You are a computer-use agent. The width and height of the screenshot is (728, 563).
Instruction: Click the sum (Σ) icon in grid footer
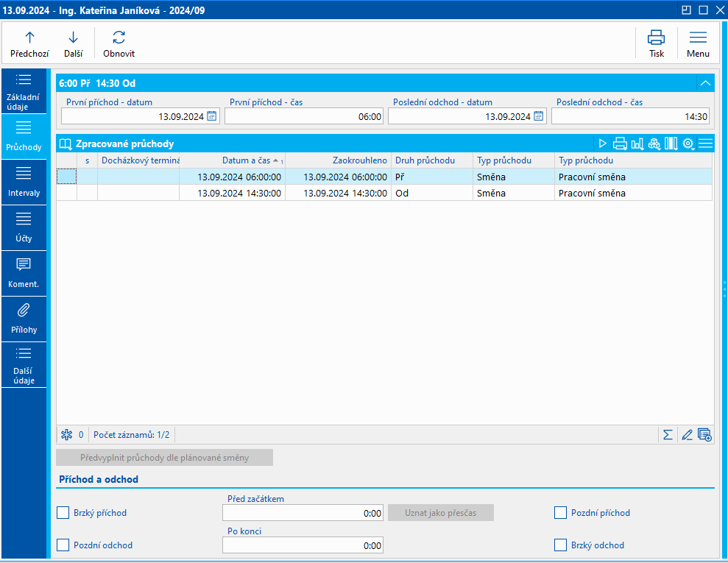click(x=668, y=434)
